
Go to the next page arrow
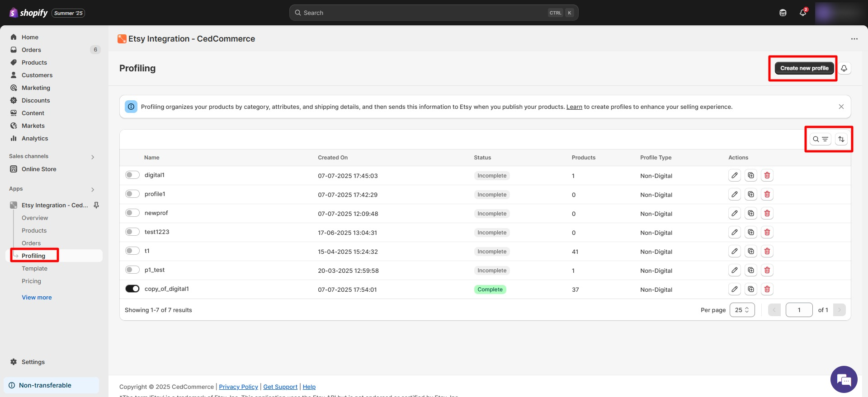point(840,310)
